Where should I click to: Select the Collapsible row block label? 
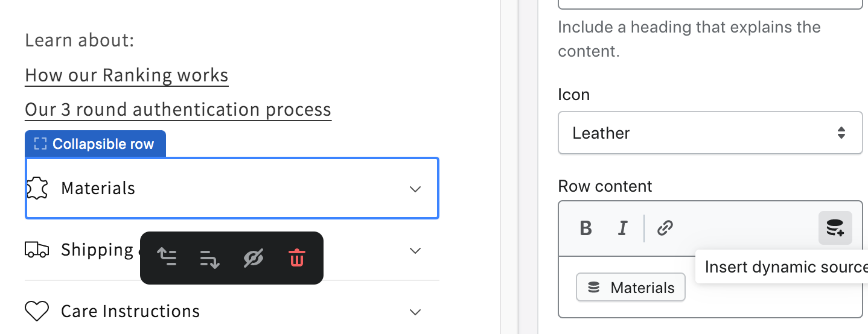coord(95,144)
